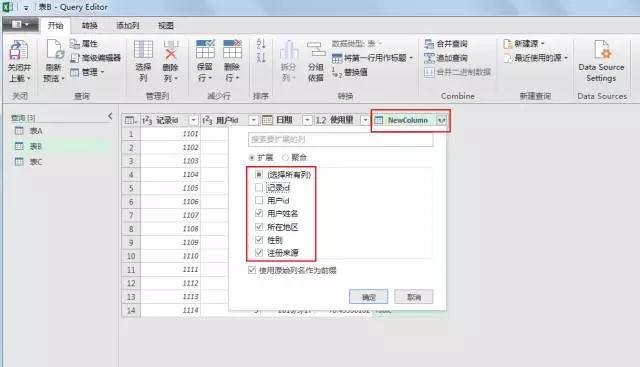
Task: Click 合并查询 merge queries
Action: click(x=446, y=44)
